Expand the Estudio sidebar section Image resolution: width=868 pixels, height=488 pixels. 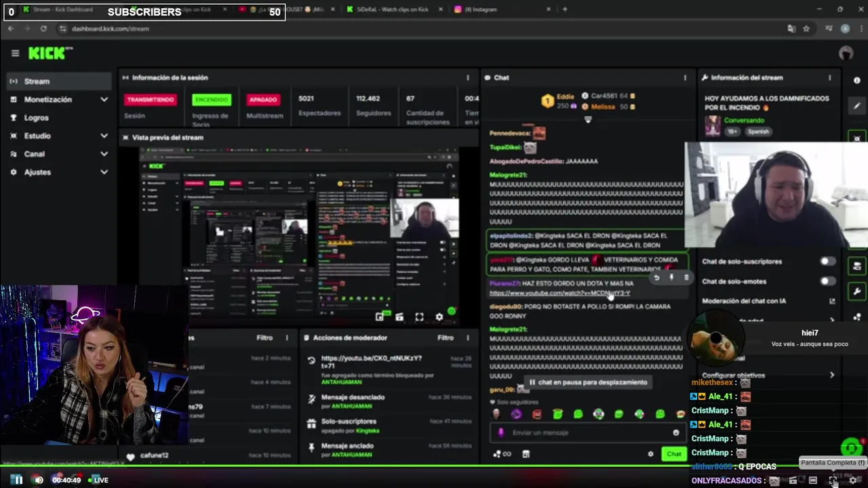click(x=104, y=136)
